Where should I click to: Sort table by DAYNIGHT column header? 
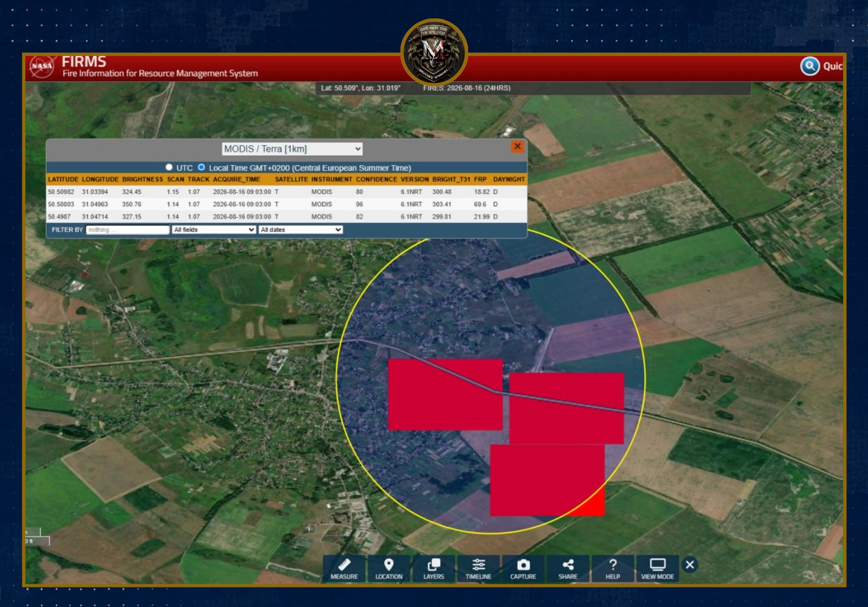509,179
